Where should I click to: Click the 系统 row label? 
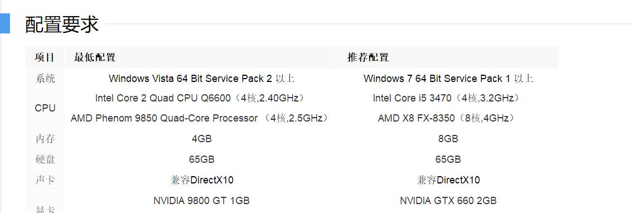pos(45,79)
